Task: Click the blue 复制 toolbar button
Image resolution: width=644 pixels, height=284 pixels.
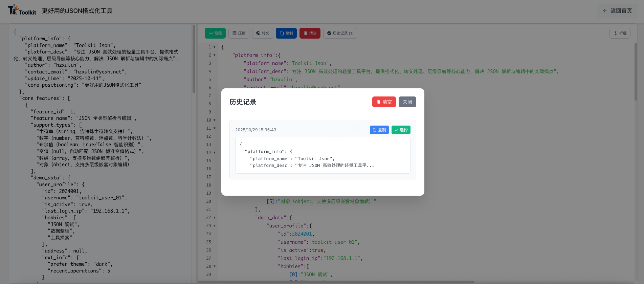Action: 286,33
